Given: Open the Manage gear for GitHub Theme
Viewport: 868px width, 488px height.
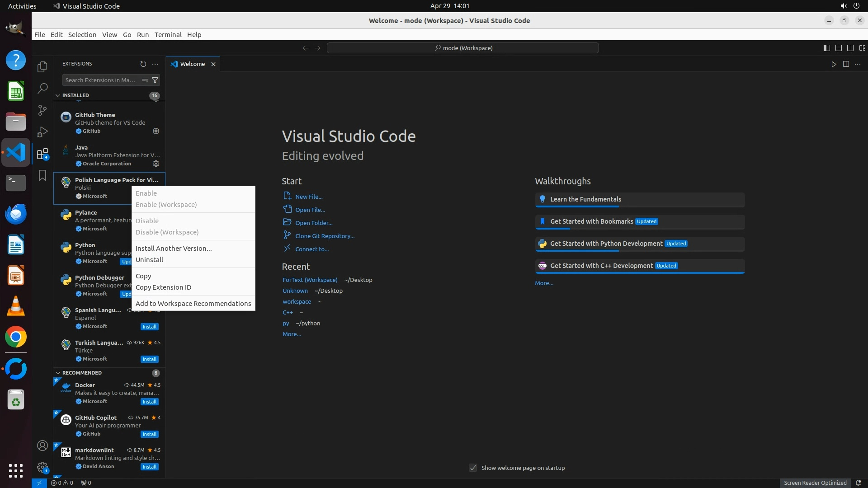Looking at the screenshot, I should (x=156, y=131).
